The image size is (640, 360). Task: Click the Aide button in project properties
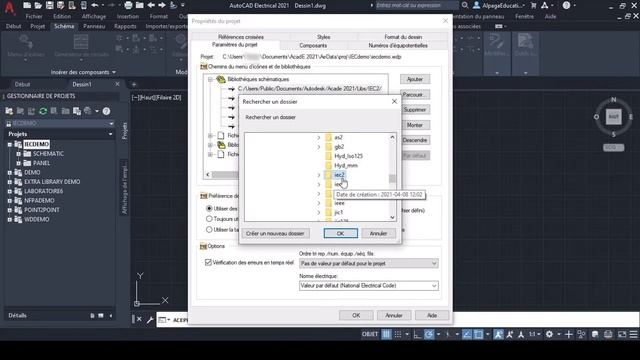pos(432,315)
